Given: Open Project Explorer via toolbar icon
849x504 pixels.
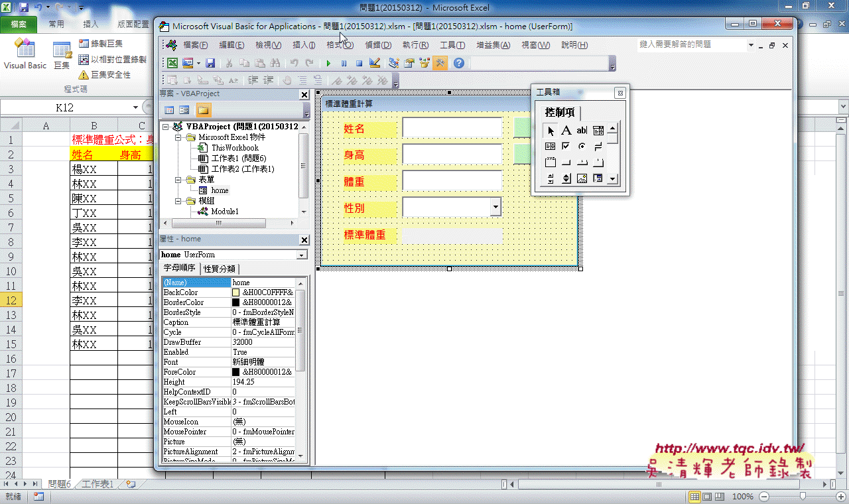Looking at the screenshot, I should [x=394, y=63].
